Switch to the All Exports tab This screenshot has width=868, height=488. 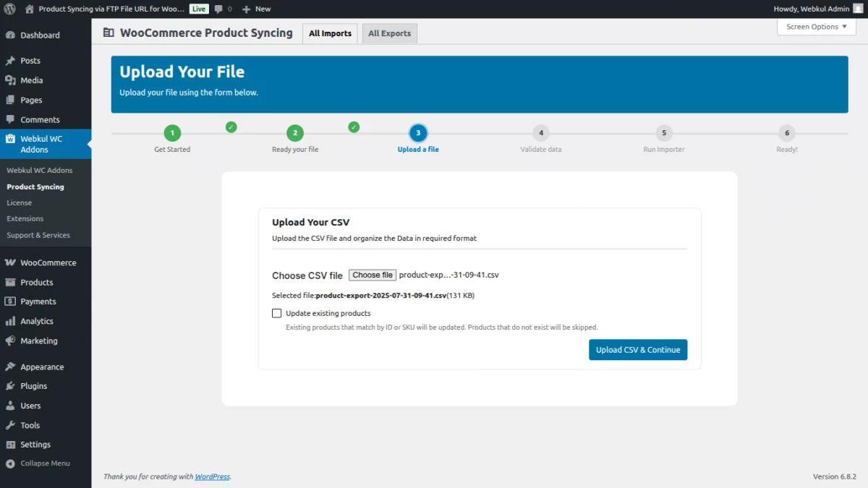point(389,33)
